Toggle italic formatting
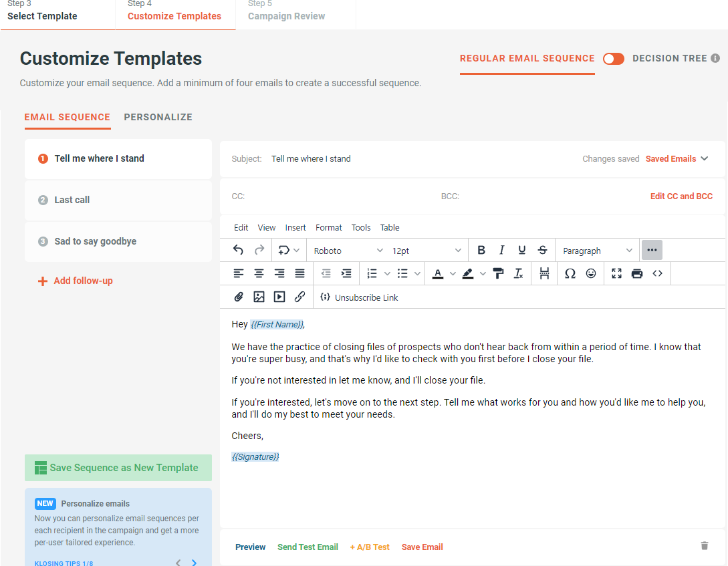Viewport: 728px width, 566px height. (501, 251)
